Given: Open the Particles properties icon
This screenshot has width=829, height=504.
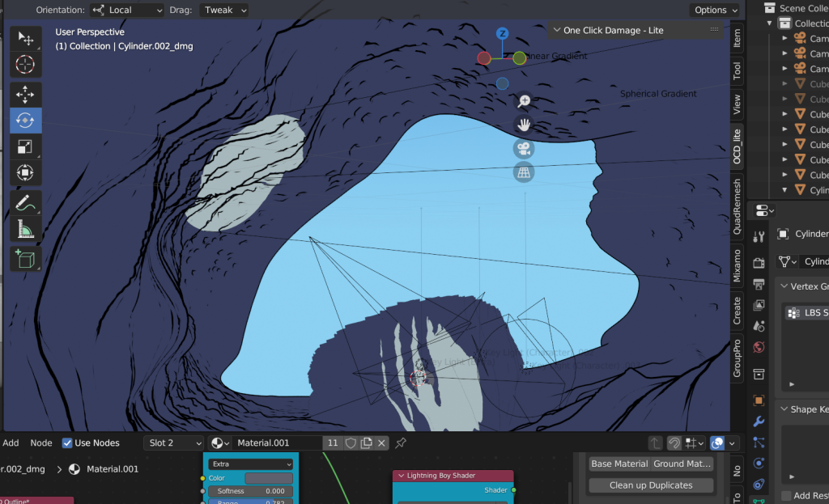Looking at the screenshot, I should tap(759, 443).
